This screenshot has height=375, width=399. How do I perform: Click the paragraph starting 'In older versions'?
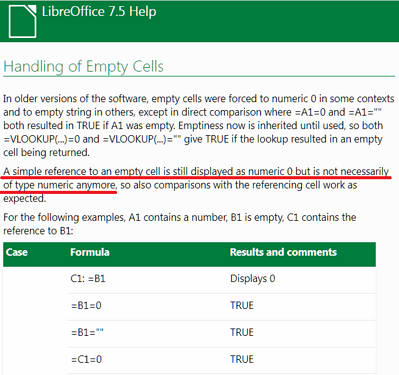tap(199, 126)
